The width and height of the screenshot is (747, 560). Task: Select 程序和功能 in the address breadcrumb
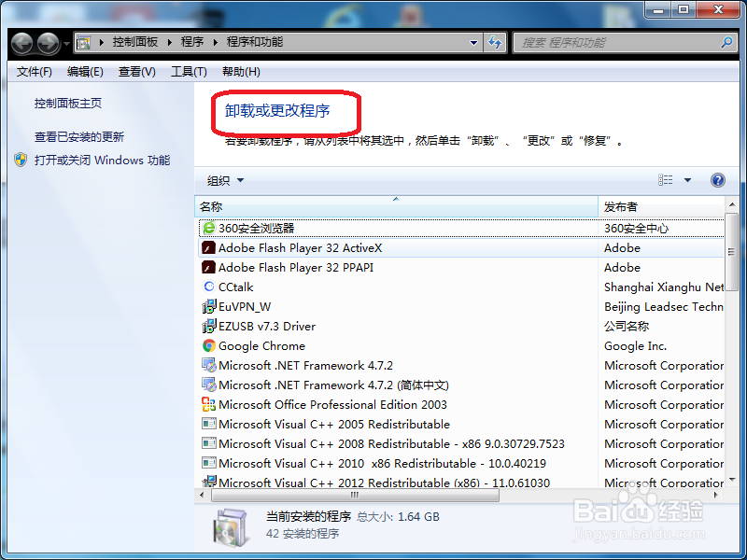[254, 42]
